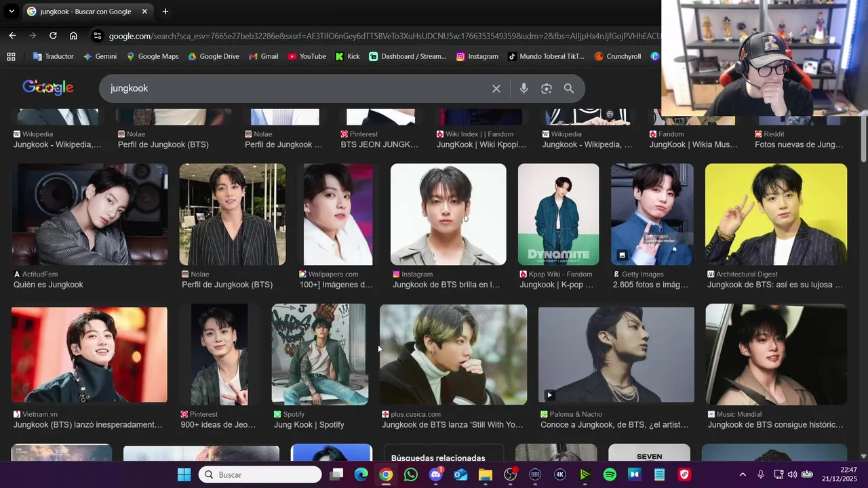The height and width of the screenshot is (488, 868).
Task: Open Discord from the taskbar
Action: (435, 474)
